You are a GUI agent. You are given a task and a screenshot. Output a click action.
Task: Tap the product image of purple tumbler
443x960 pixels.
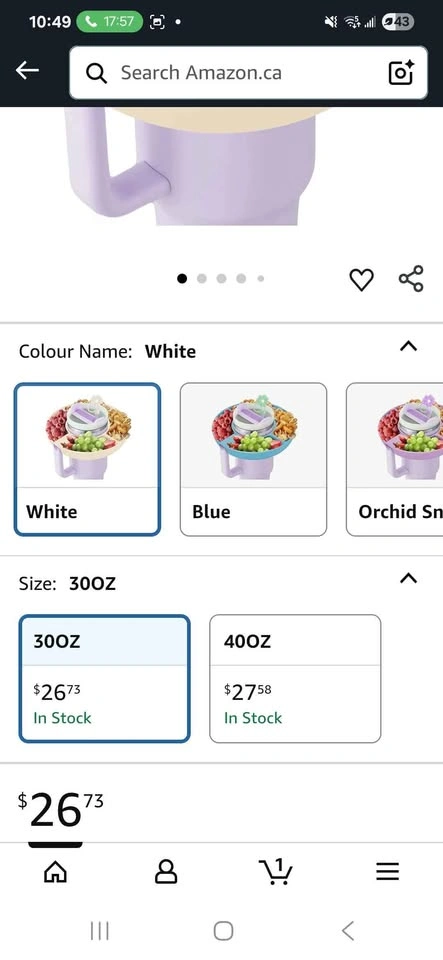[x=196, y=167]
